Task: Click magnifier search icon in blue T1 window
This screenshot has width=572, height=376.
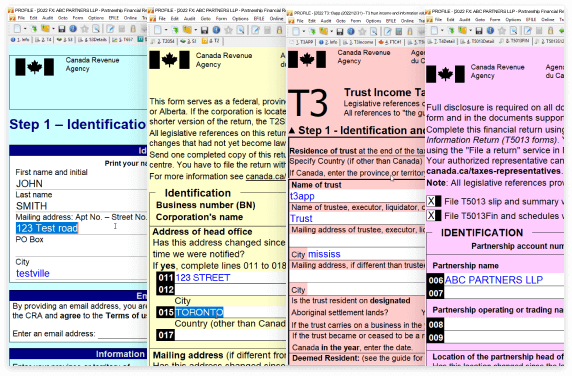Action: click(96, 29)
